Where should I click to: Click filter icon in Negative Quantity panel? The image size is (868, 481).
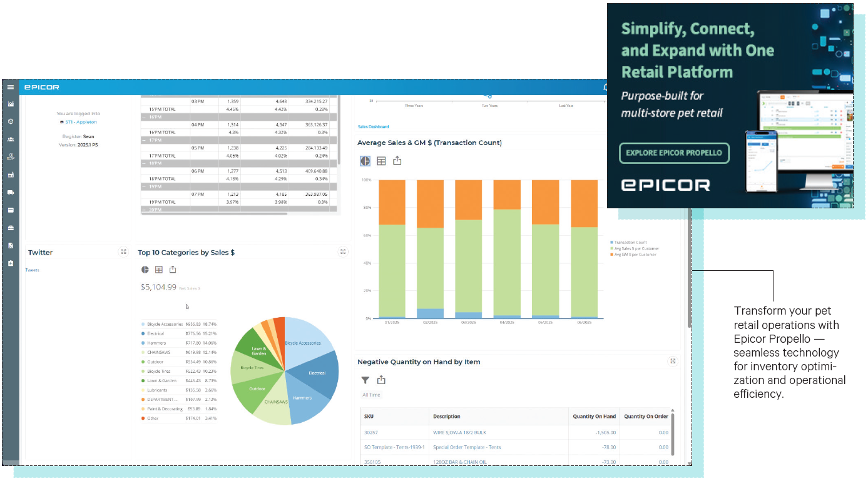(x=365, y=380)
